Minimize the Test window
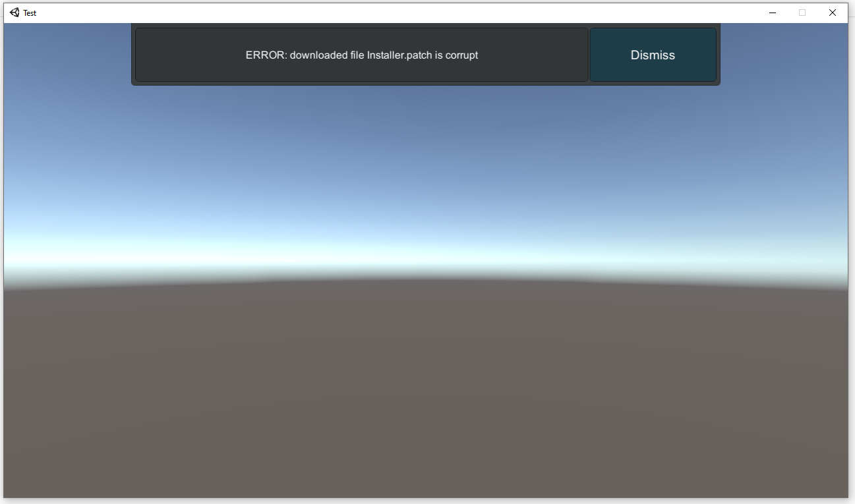Viewport: 855px width, 504px height. coord(773,12)
